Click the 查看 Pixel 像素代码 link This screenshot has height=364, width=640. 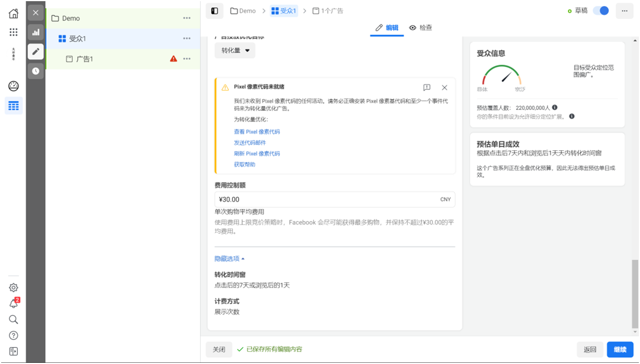(257, 131)
